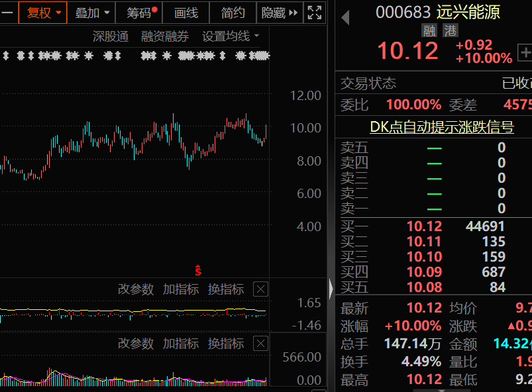
Task: Open the 叠加 overlay dropdown
Action: click(x=91, y=13)
